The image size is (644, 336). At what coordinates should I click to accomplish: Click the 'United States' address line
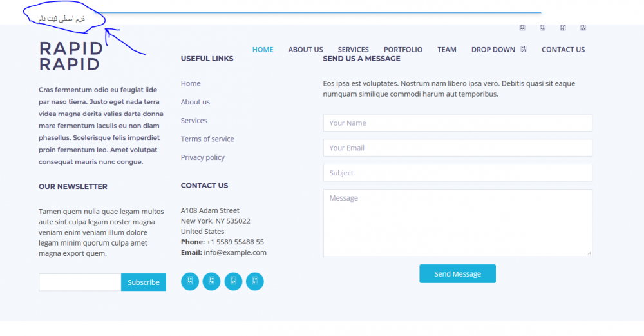pos(202,232)
